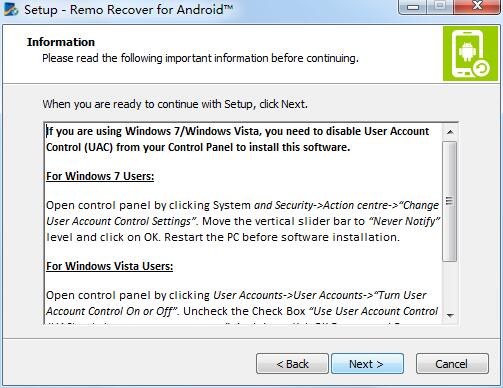503x388 pixels.
Task: Click the Next button to continue setup
Action: [367, 364]
